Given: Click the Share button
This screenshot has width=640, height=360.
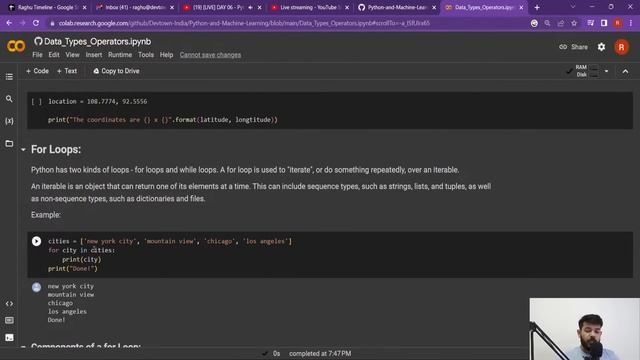Looking at the screenshot, I should click(573, 47).
